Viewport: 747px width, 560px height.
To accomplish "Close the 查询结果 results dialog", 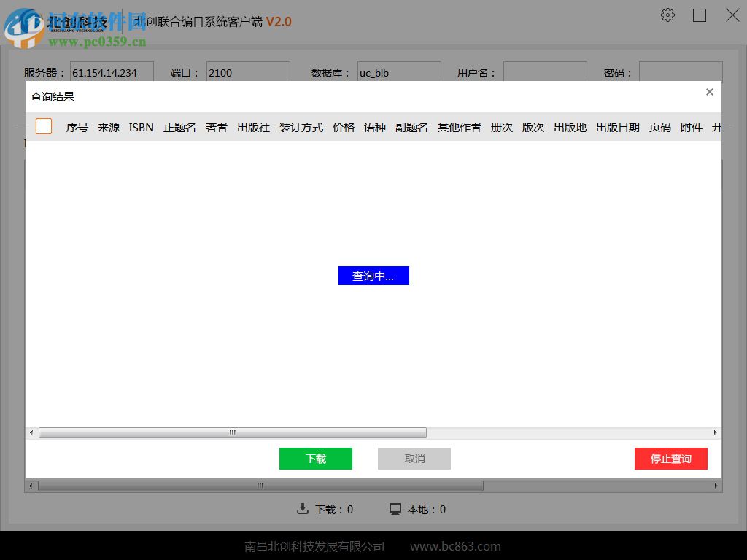I will [x=709, y=92].
